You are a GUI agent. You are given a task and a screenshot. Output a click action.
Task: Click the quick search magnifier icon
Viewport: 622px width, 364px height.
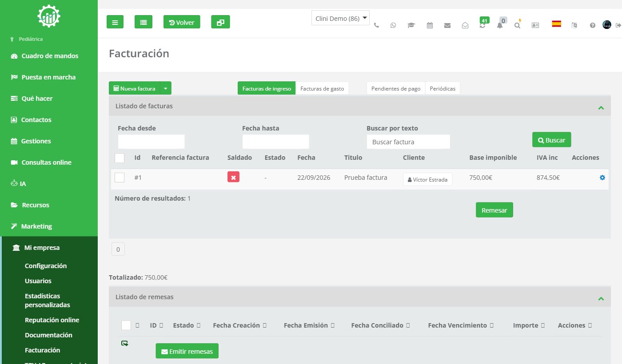[517, 25]
